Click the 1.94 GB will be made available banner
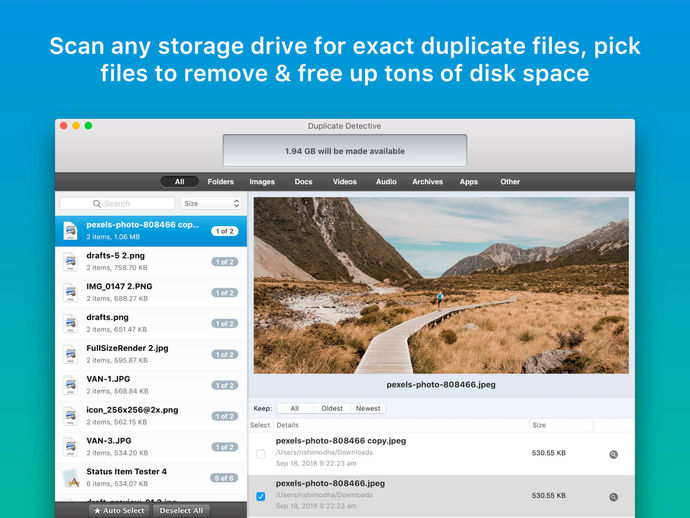Image resolution: width=690 pixels, height=518 pixels. [345, 151]
